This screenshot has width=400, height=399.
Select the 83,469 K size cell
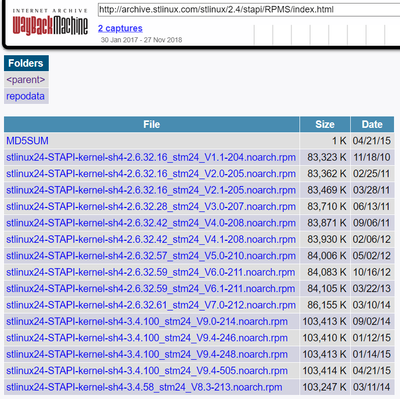coord(325,190)
